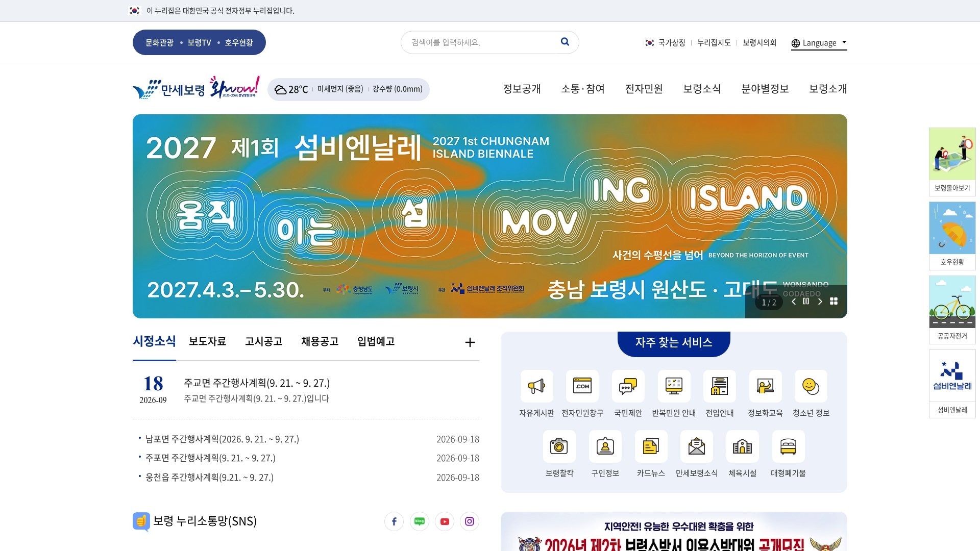This screenshot has height=551, width=980.
Task: Open the 국민제안 chat bubbles icon
Action: pyautogui.click(x=628, y=386)
